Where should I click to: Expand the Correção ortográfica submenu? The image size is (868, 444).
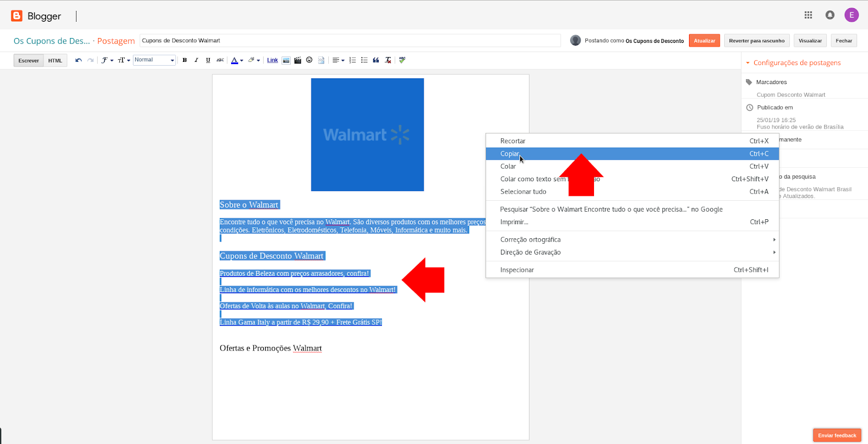pyautogui.click(x=632, y=240)
